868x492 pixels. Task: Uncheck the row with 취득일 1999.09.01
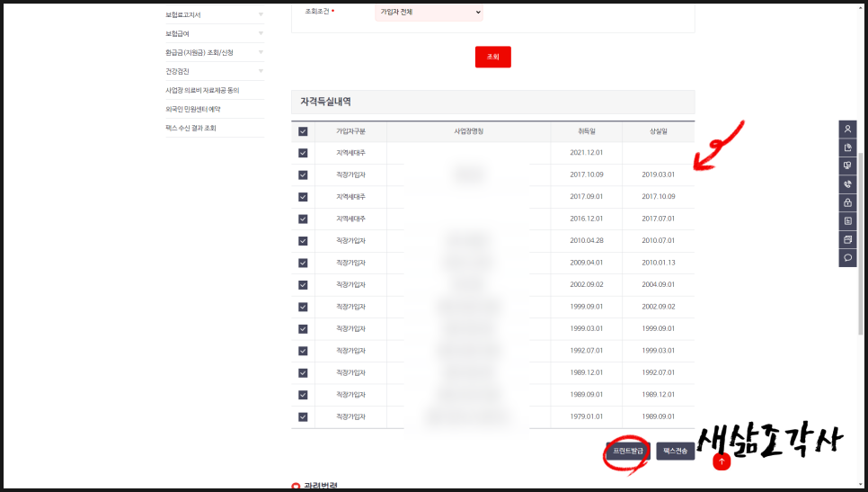(x=303, y=307)
